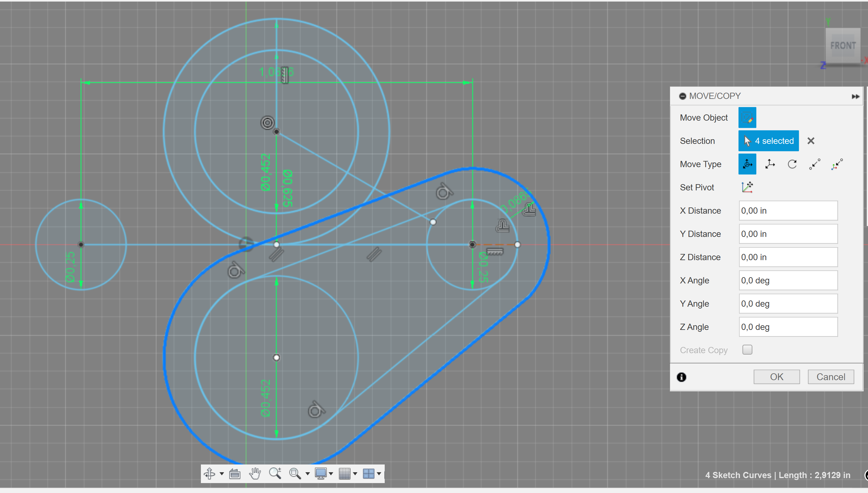Open the Display Settings dropdown
Viewport: 868px width, 493px height.
pos(321,474)
